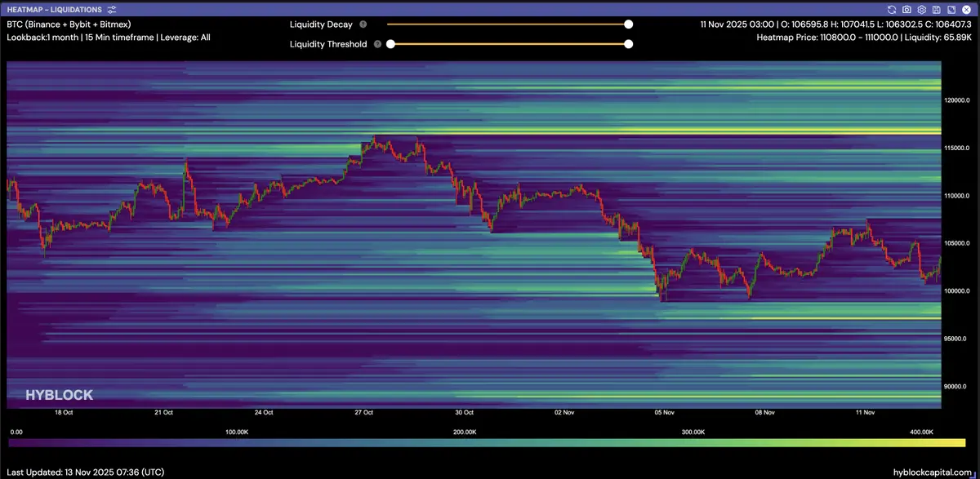This screenshot has width=980, height=479.
Task: Click the 100000.0 price axis label
Action: pos(957,291)
